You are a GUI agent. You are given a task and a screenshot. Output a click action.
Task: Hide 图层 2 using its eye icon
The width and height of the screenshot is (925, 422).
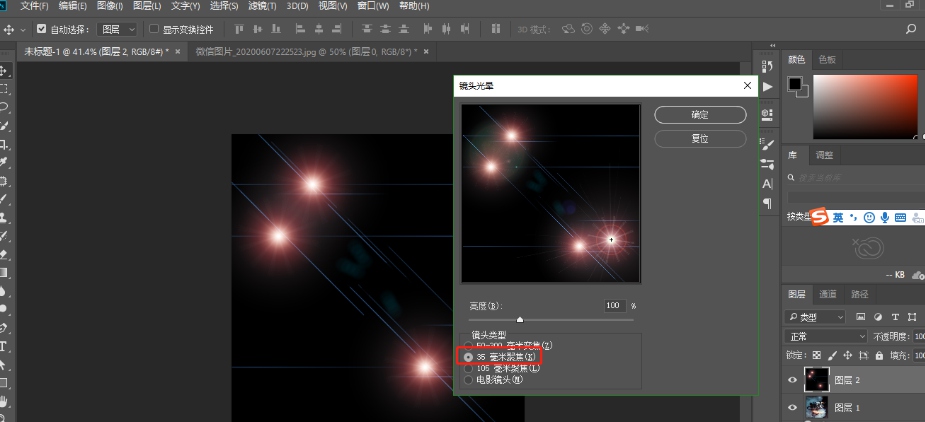coord(790,380)
